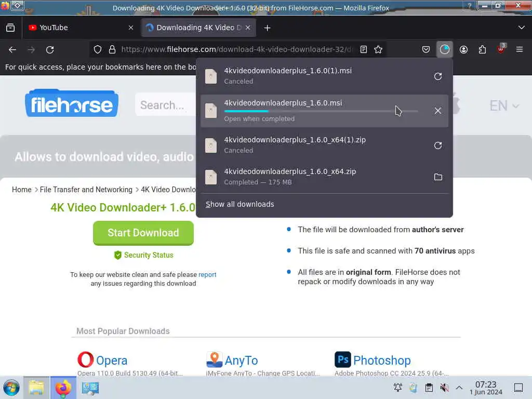Close the Downloading 4K Video tab
Image resolution: width=532 pixels, height=399 pixels.
[x=248, y=28]
